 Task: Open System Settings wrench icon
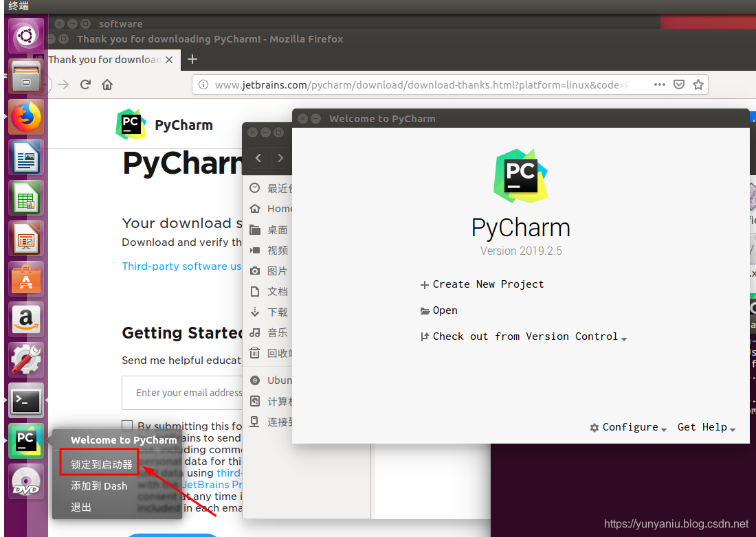(26, 360)
